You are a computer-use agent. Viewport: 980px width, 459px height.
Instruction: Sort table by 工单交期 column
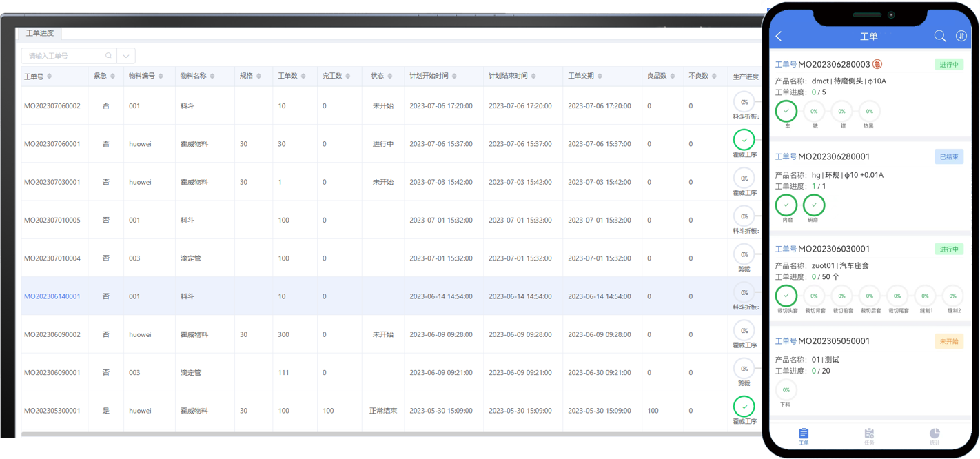pos(600,76)
